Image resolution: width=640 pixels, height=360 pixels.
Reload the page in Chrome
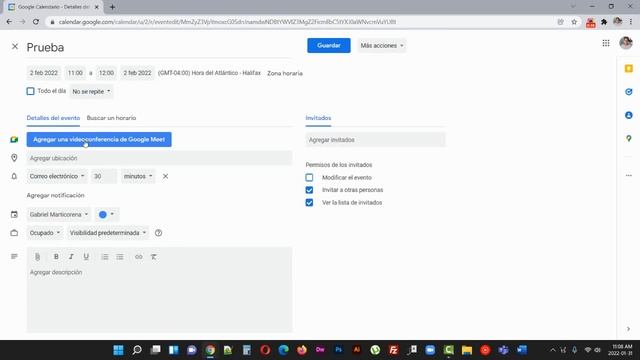[36, 22]
